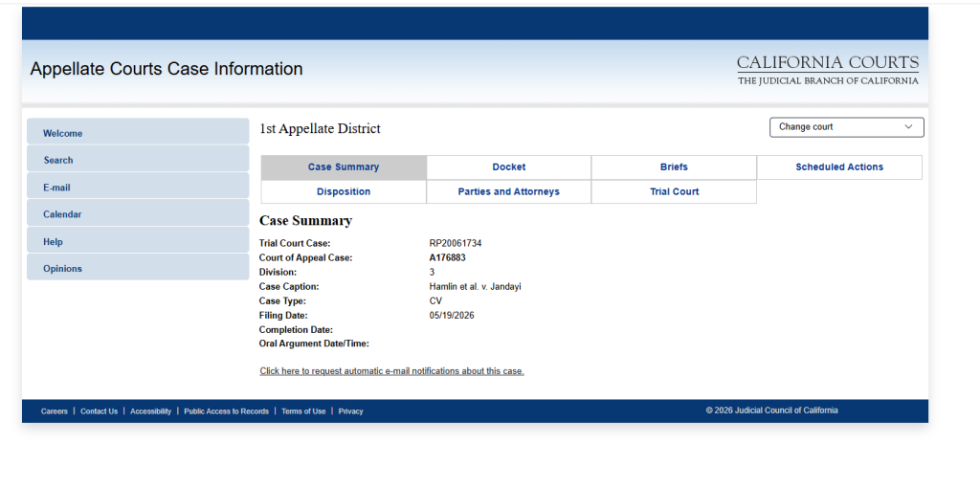
Task: Open the Privacy footer link
Action: 350,411
